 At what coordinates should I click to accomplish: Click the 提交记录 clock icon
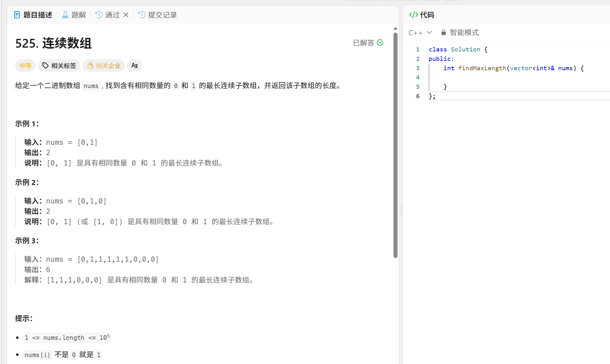[x=142, y=15]
